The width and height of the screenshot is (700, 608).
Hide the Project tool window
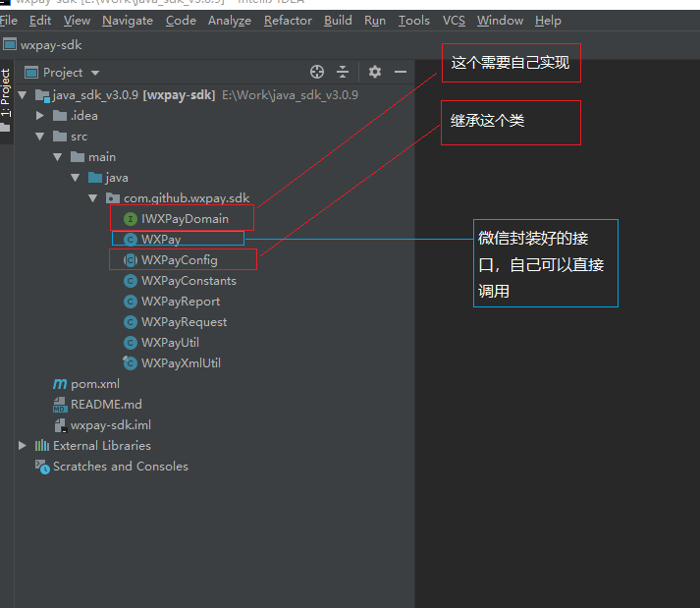401,72
